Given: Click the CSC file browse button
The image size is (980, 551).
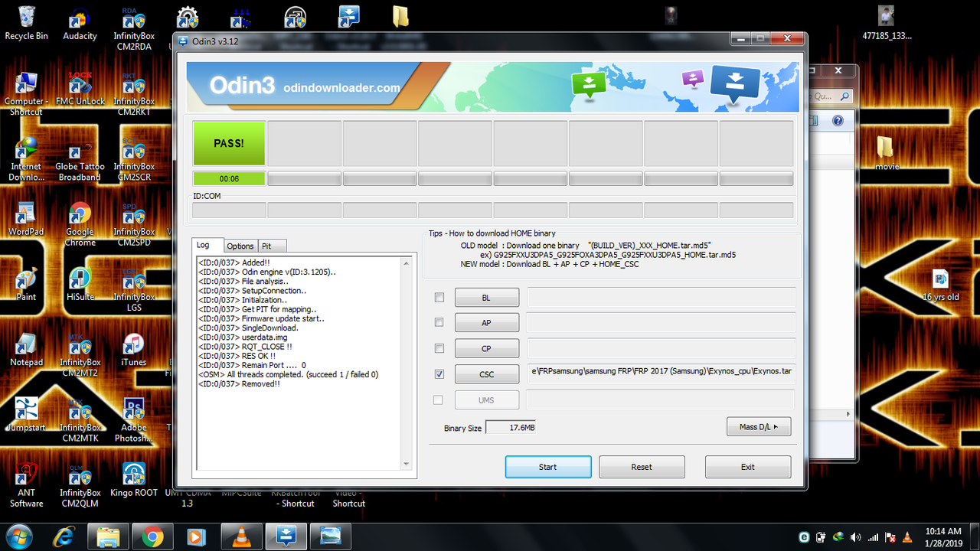Looking at the screenshot, I should (x=487, y=375).
